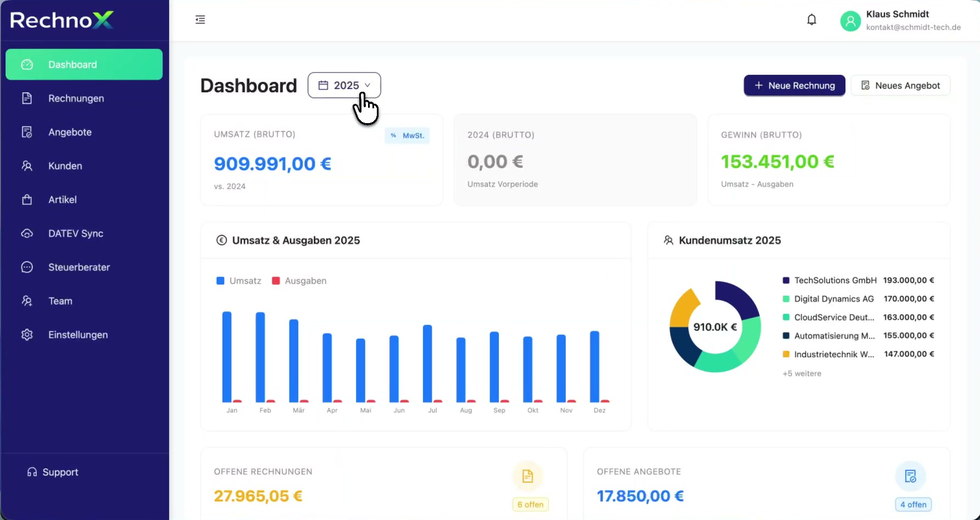980x520 pixels.
Task: Click the offene Angebote document icon
Action: 910,476
